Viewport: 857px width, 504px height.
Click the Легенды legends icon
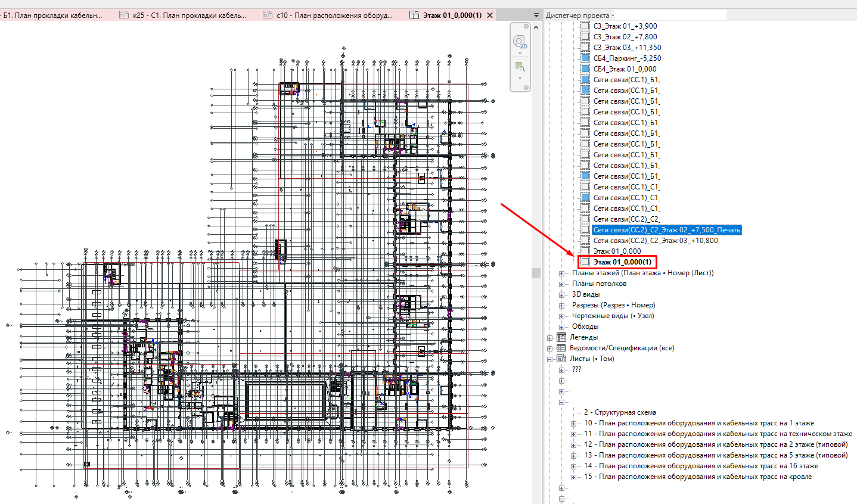coord(561,337)
